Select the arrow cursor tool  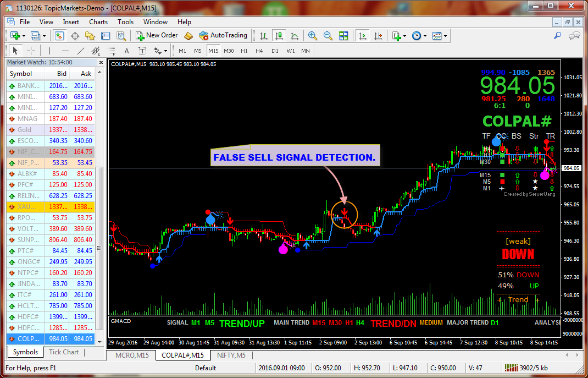(x=15, y=51)
